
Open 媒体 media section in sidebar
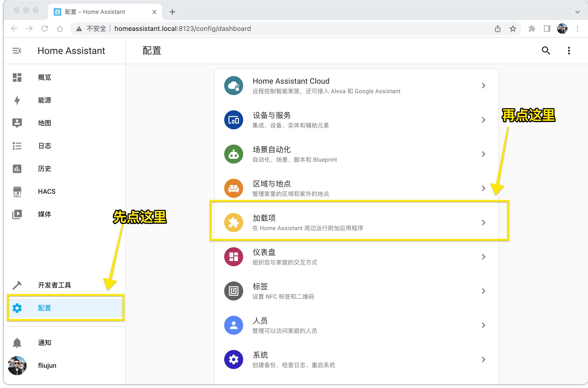click(x=45, y=214)
